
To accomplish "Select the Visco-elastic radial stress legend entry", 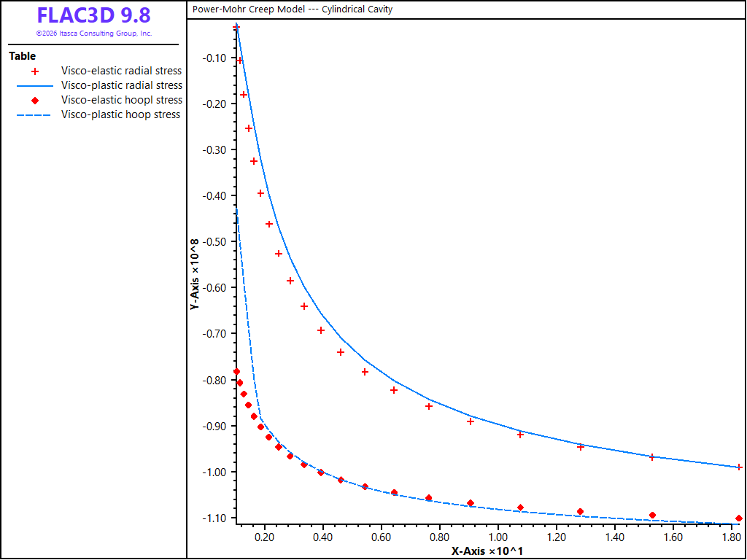I will [x=122, y=71].
